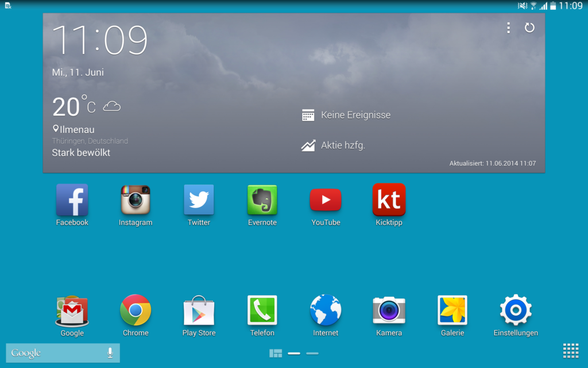The image size is (588, 368).
Task: Open the app drawer grid
Action: pyautogui.click(x=571, y=351)
